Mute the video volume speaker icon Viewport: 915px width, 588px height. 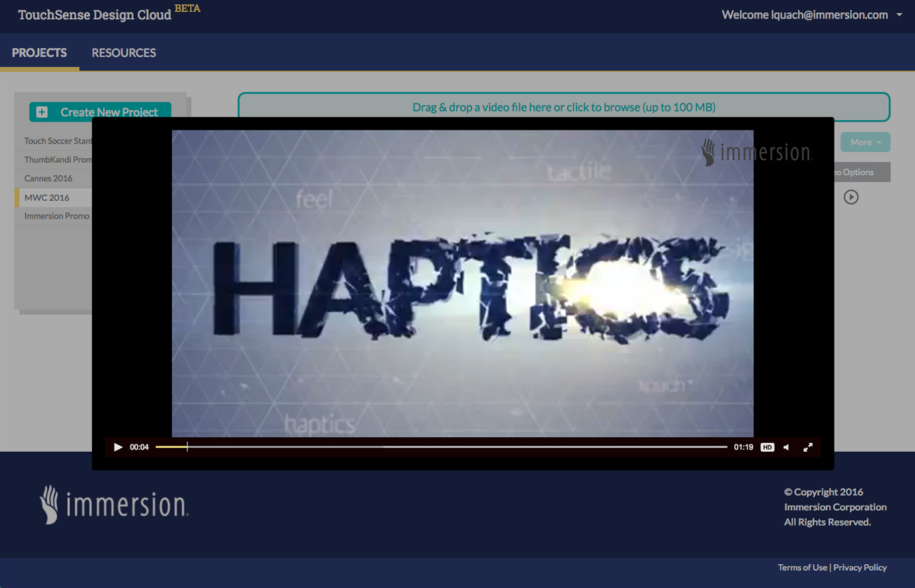click(787, 447)
